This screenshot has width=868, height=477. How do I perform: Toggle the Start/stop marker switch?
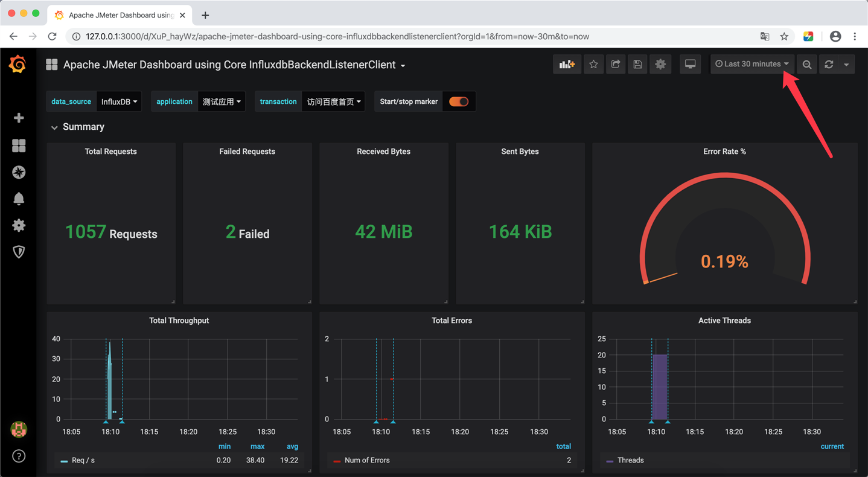459,101
